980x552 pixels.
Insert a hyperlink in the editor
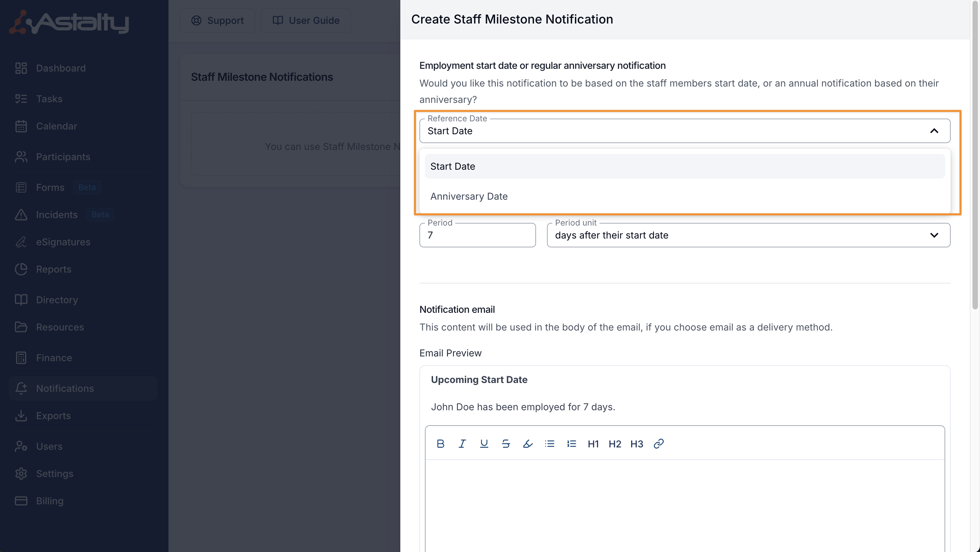click(x=658, y=444)
